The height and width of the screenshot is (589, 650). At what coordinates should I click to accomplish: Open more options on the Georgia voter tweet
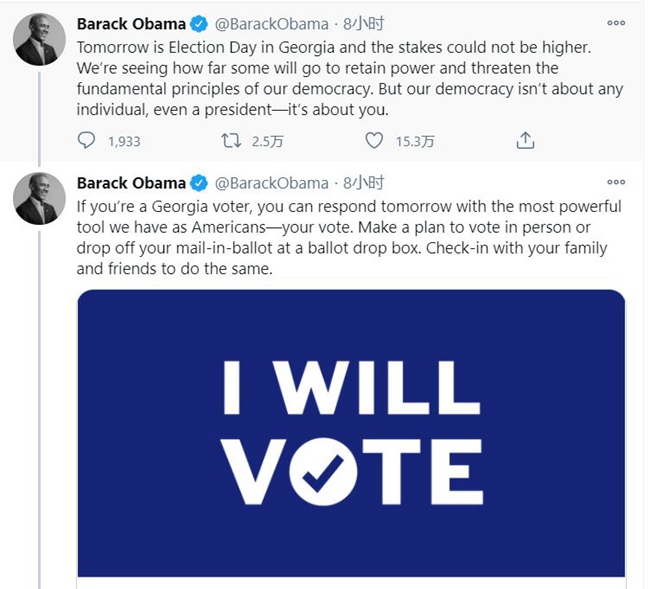618,183
